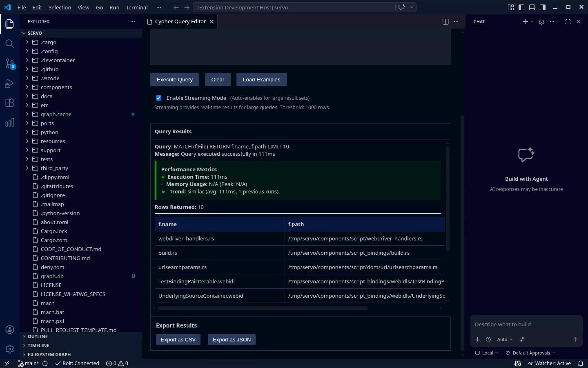This screenshot has height=368, width=588.
Task: Open the Search view in activity bar
Action: tap(10, 44)
